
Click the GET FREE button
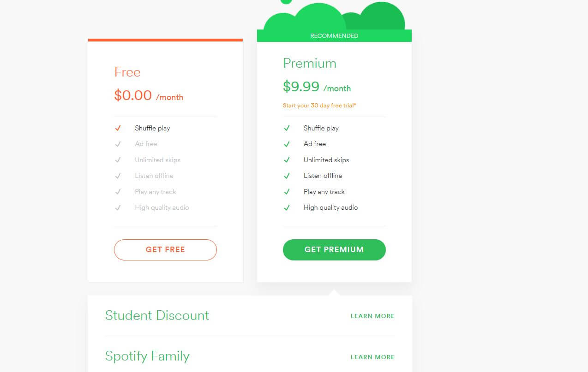(x=165, y=249)
